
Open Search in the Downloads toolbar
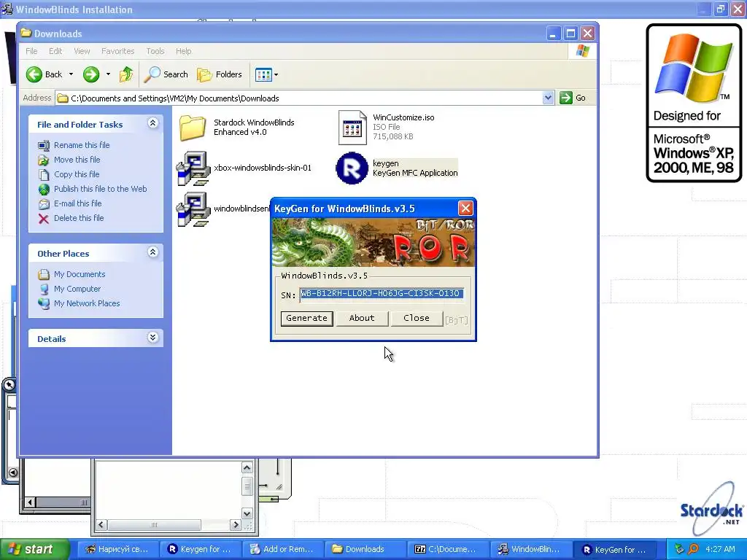coord(166,74)
